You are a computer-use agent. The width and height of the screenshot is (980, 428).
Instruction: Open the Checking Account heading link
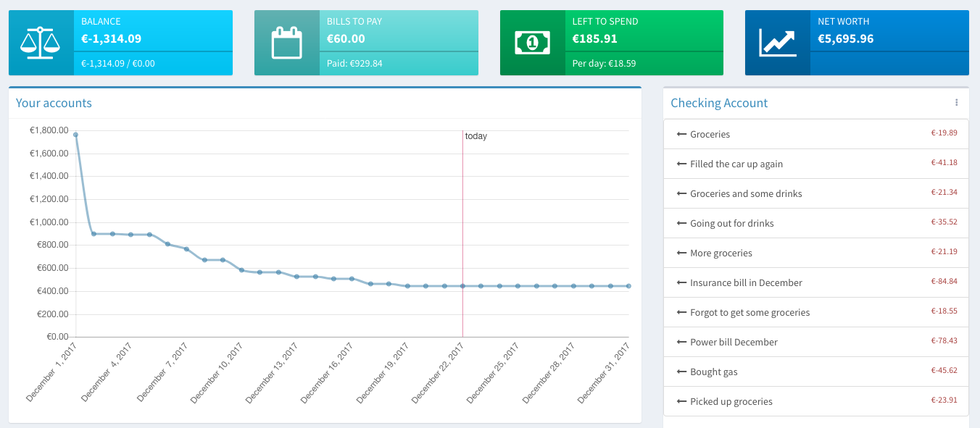click(719, 103)
